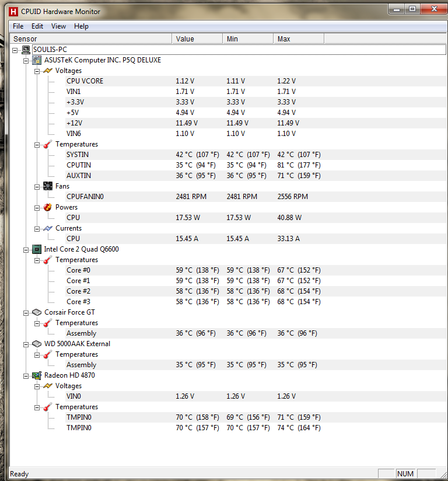Viewport: 448px width, 481px height.
Task: Select the AUXTIN temperature row
Action: point(256,176)
